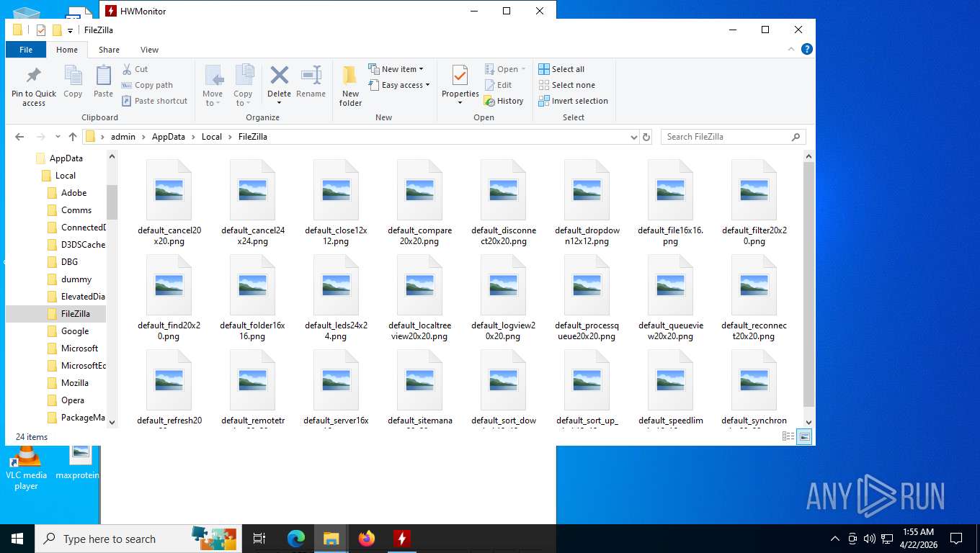
Task: Click Local in address breadcrumb
Action: click(x=212, y=137)
